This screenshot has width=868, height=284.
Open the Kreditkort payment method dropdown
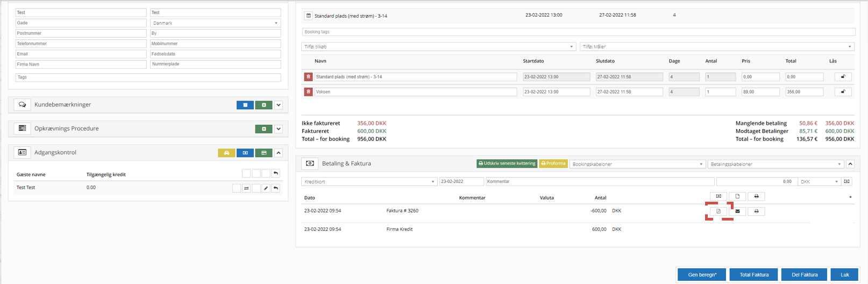pos(369,182)
